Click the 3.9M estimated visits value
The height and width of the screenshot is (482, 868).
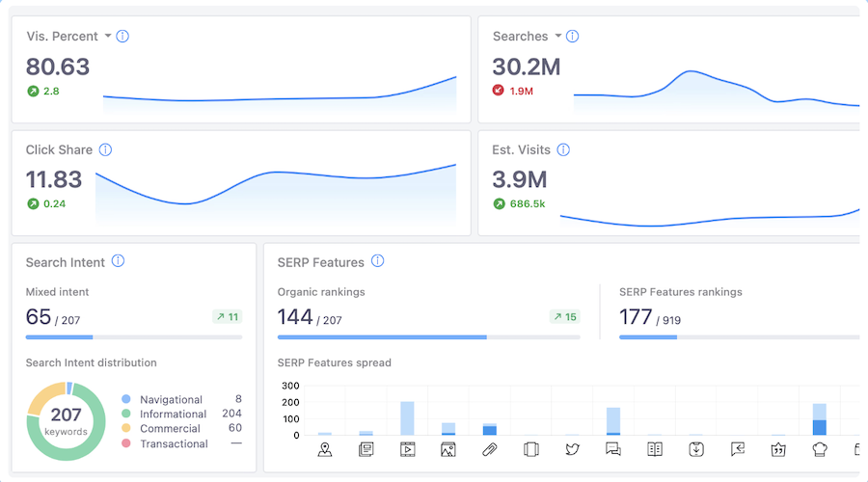pos(519,180)
